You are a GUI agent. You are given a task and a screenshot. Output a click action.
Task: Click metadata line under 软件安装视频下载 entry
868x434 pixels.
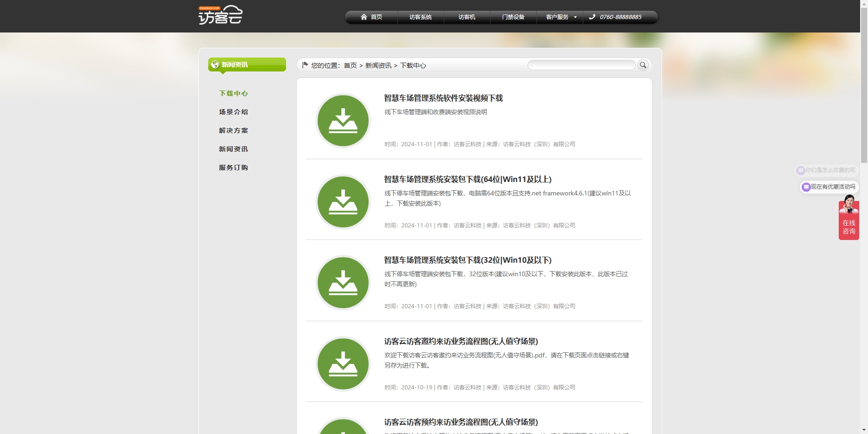click(480, 144)
